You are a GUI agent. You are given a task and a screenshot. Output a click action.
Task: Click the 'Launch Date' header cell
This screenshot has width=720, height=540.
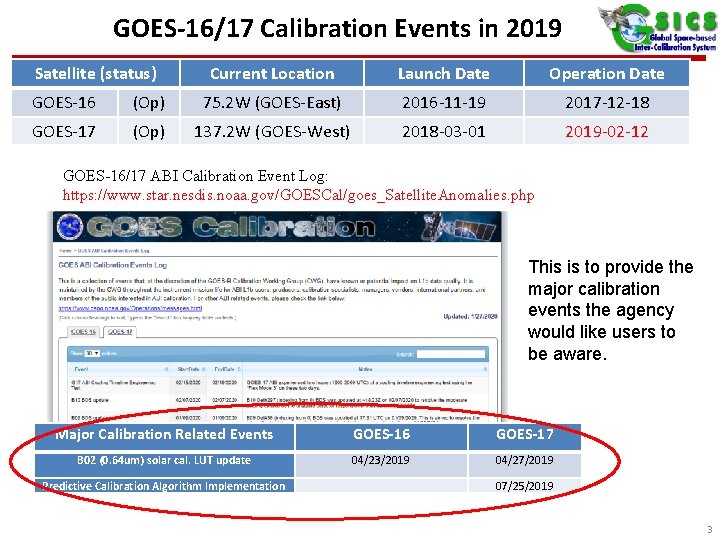[x=444, y=73]
